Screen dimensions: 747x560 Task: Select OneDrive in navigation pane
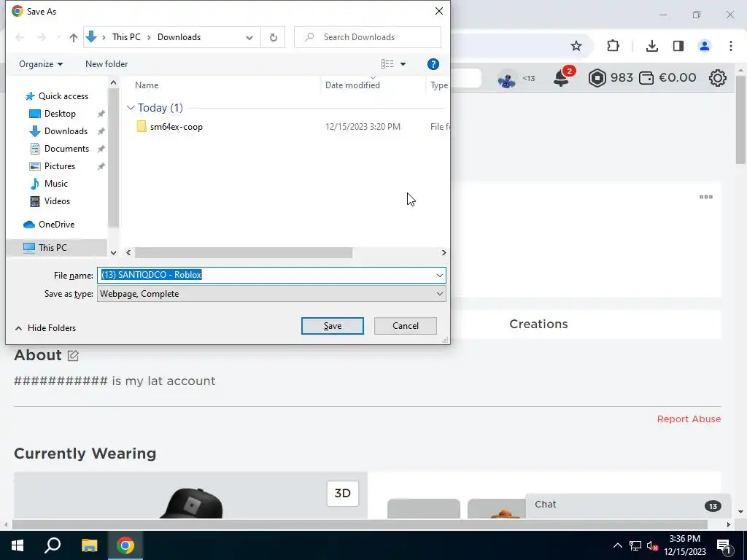tap(56, 225)
